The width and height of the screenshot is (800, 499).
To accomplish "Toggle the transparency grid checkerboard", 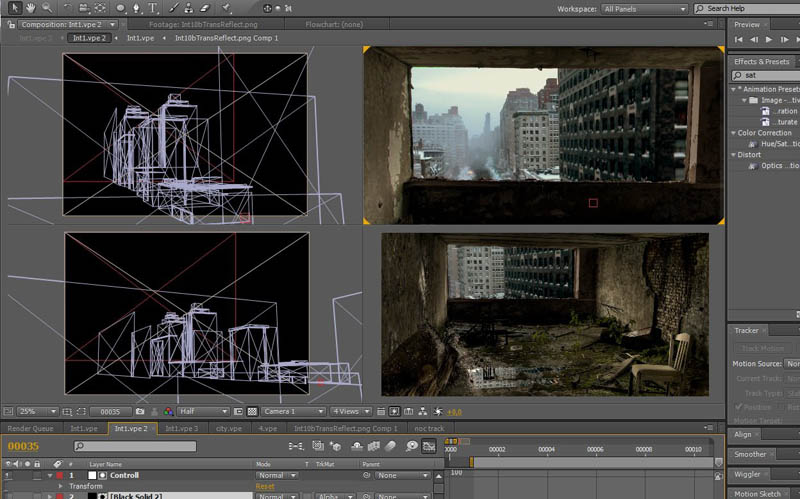I will [252, 411].
